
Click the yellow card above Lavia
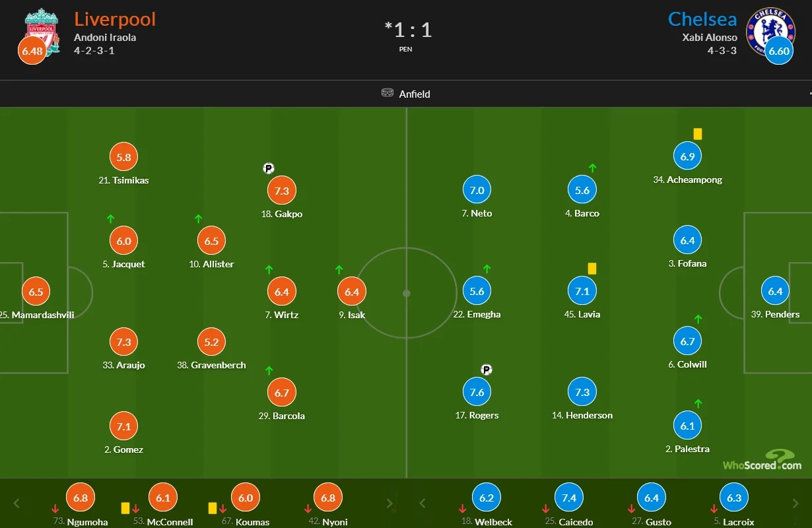point(592,269)
